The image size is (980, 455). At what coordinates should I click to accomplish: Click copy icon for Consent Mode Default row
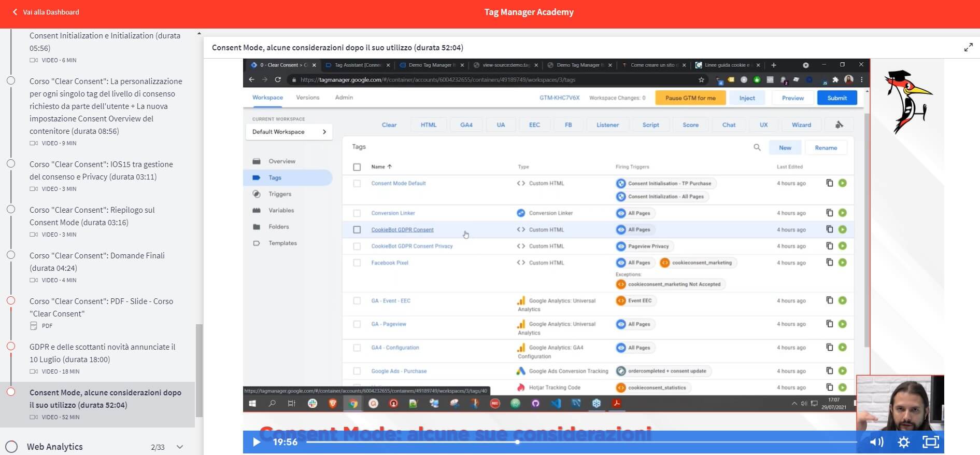(x=829, y=183)
